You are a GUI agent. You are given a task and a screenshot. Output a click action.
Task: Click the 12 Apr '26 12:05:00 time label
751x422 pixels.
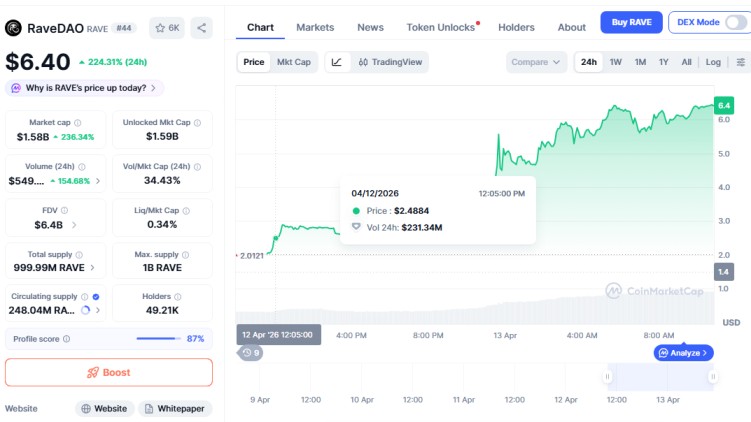278,335
